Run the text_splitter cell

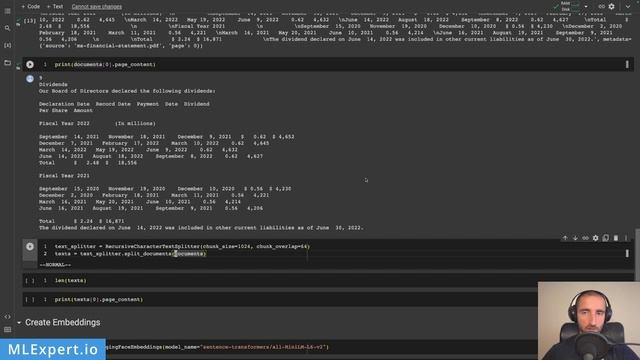[30, 246]
